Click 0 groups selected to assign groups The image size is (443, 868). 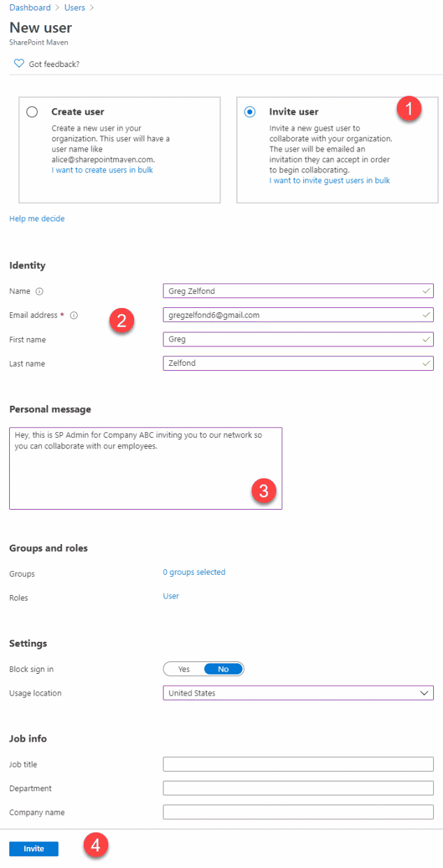[x=194, y=572]
